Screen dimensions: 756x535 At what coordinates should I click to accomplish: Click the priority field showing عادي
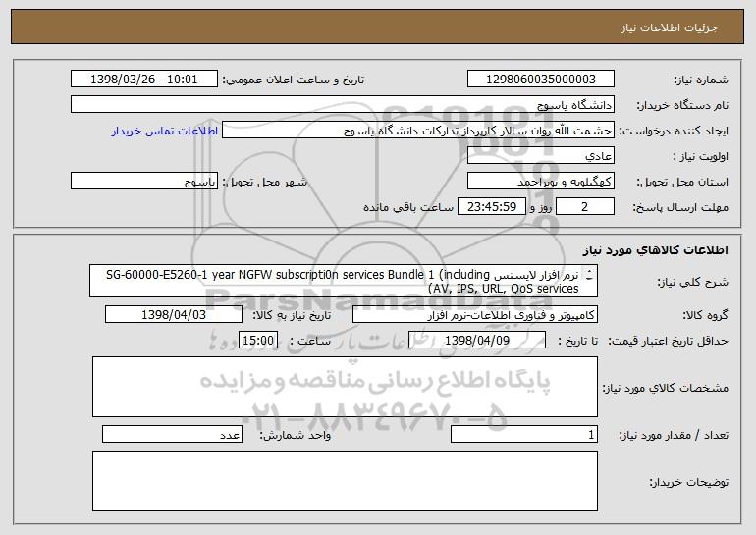point(540,156)
